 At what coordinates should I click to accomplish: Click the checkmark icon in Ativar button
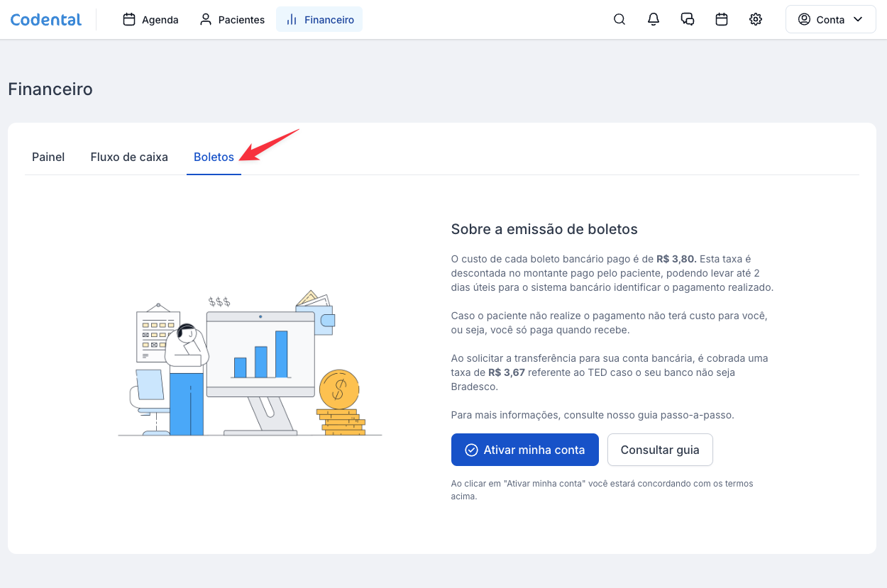[471, 450]
